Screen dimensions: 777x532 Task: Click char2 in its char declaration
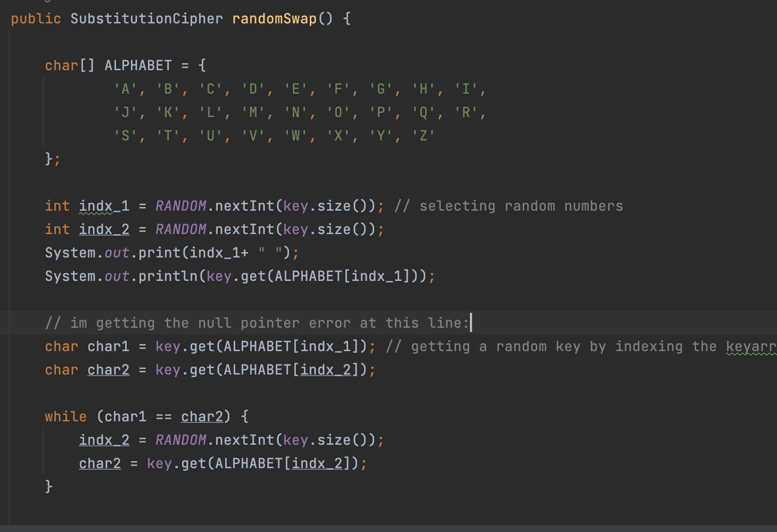(108, 370)
